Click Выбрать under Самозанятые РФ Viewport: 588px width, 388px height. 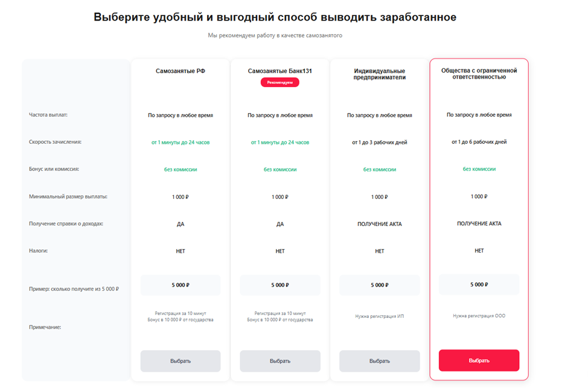(x=181, y=361)
